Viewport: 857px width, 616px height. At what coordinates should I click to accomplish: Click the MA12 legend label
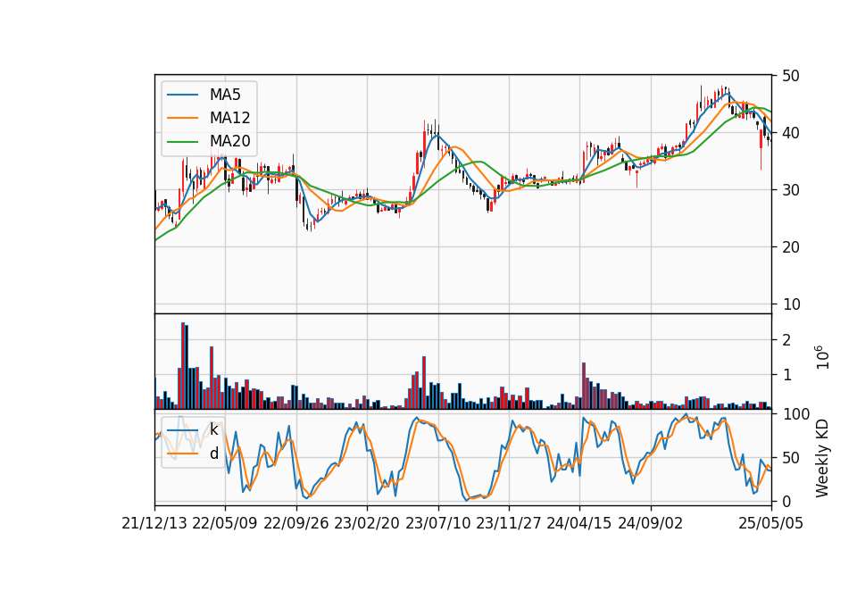(x=229, y=118)
